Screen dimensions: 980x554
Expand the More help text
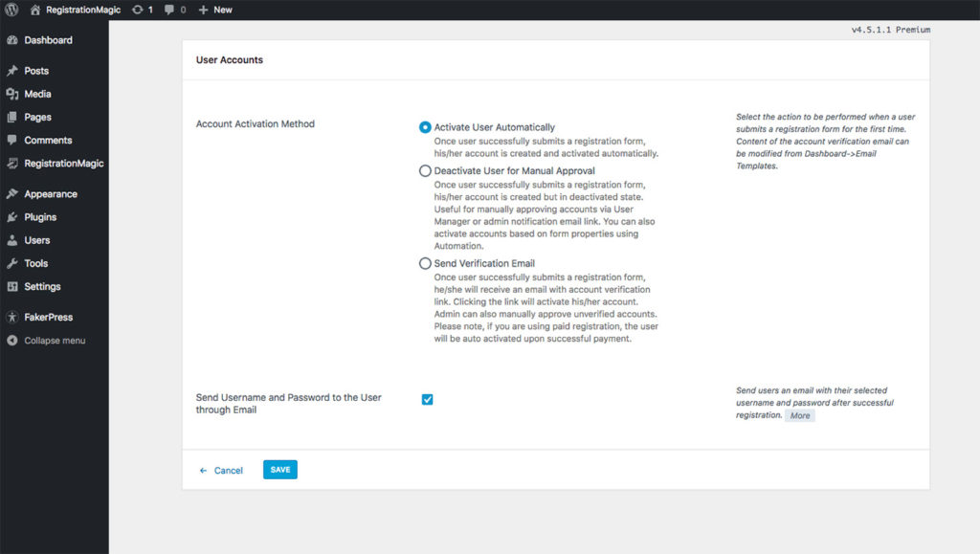click(800, 415)
